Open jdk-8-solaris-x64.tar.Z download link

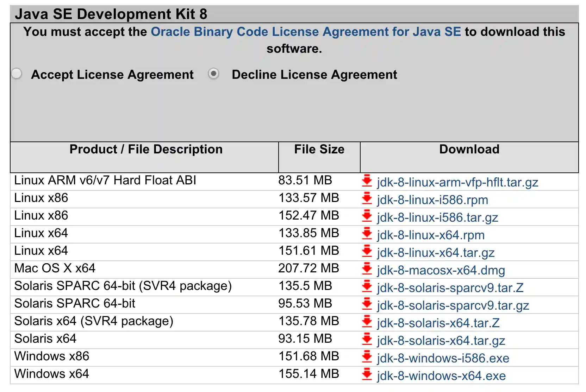point(438,323)
